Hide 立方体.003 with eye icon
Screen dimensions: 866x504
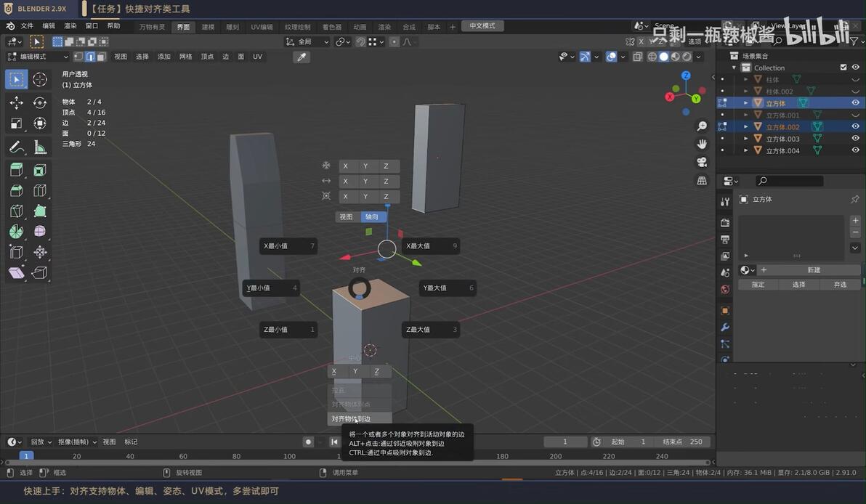click(x=856, y=139)
